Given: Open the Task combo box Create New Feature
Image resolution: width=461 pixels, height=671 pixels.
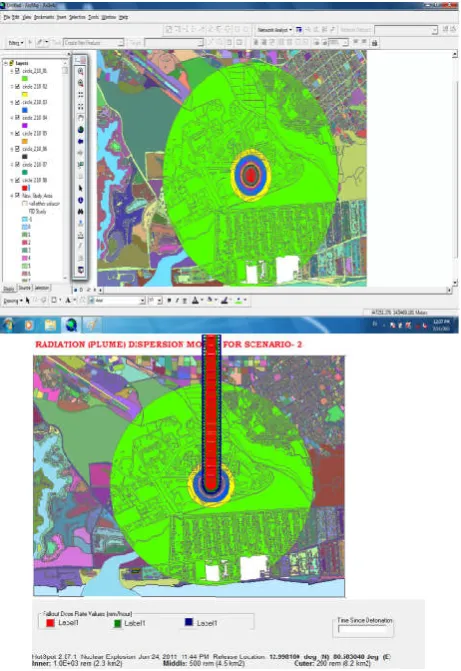Looking at the screenshot, I should (x=94, y=43).
